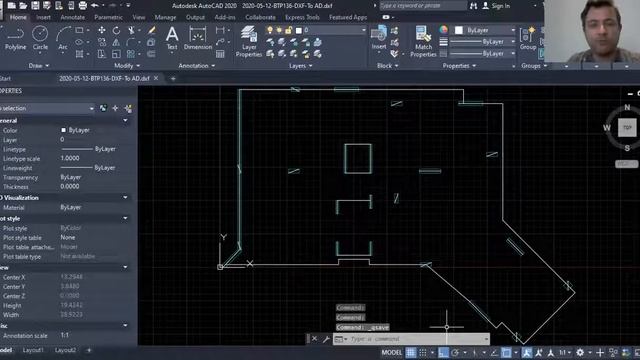Expand the Block panel dropdown
The image size is (640, 360).
coord(388,66)
